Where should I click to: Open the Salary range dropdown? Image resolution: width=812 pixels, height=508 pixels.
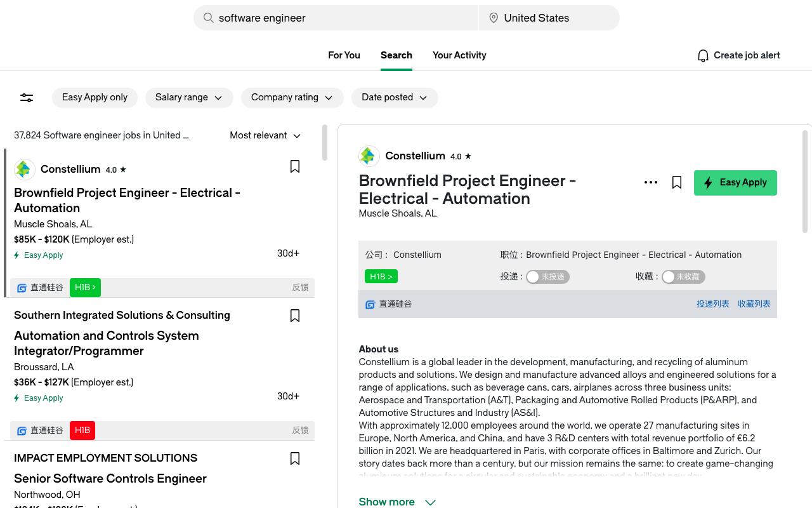189,98
